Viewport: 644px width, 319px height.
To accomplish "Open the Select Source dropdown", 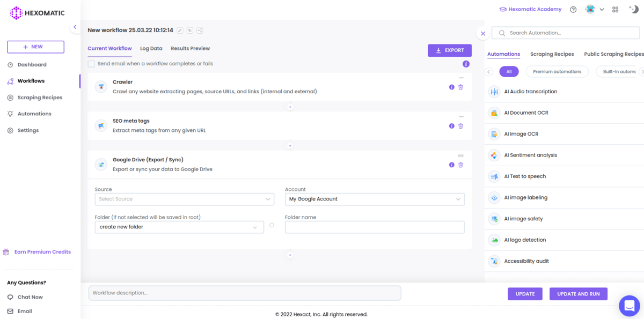I will point(184,199).
